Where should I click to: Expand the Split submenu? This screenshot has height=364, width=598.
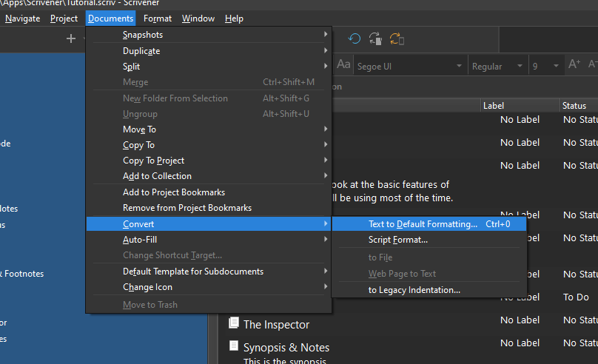tap(209, 67)
